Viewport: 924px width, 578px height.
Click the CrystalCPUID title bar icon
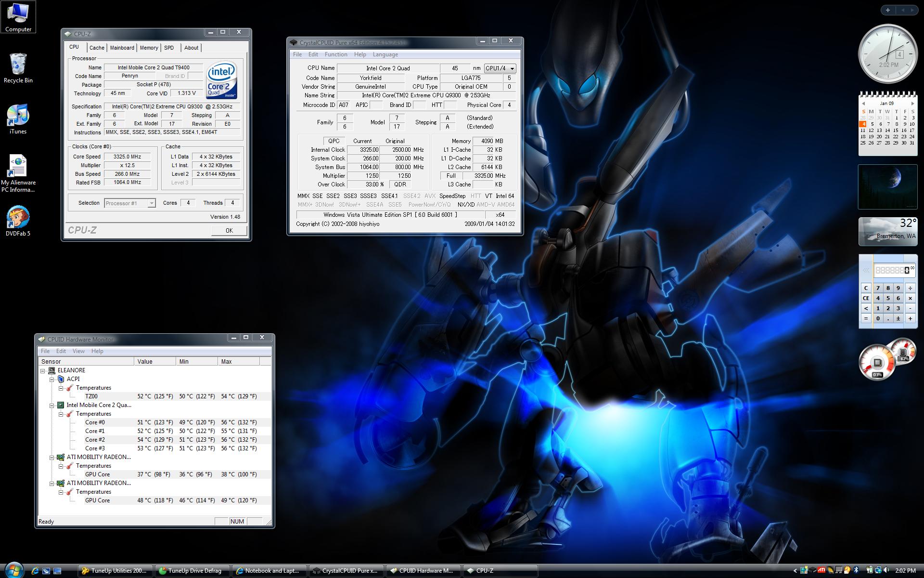294,42
